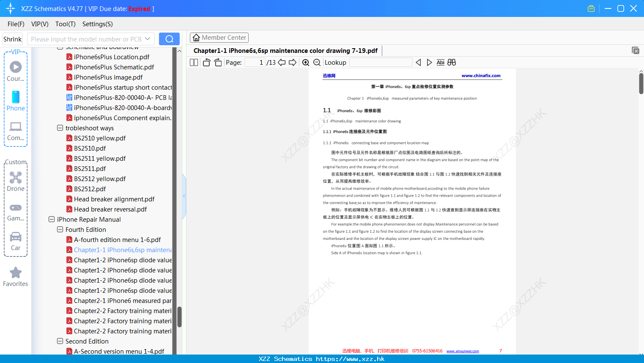Screen dimensions: 644x363
Task: Collapse the trobleshoot ways folder
Action: 60,128
